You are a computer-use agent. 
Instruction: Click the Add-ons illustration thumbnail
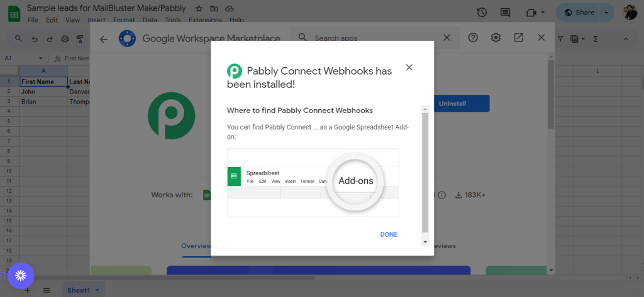[313, 183]
